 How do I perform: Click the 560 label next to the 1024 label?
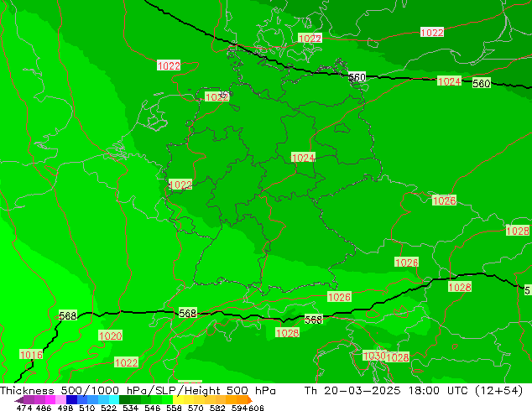click(482, 83)
